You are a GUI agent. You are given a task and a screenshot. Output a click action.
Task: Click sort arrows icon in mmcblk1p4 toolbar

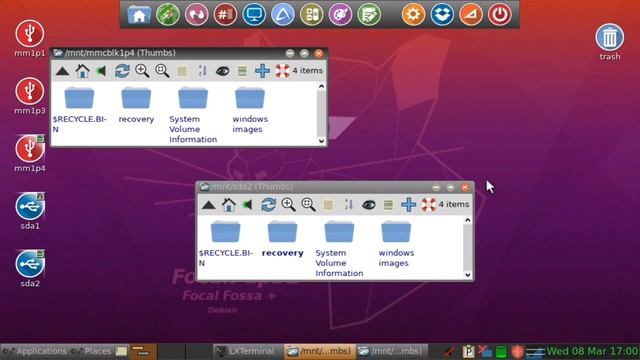coord(202,71)
